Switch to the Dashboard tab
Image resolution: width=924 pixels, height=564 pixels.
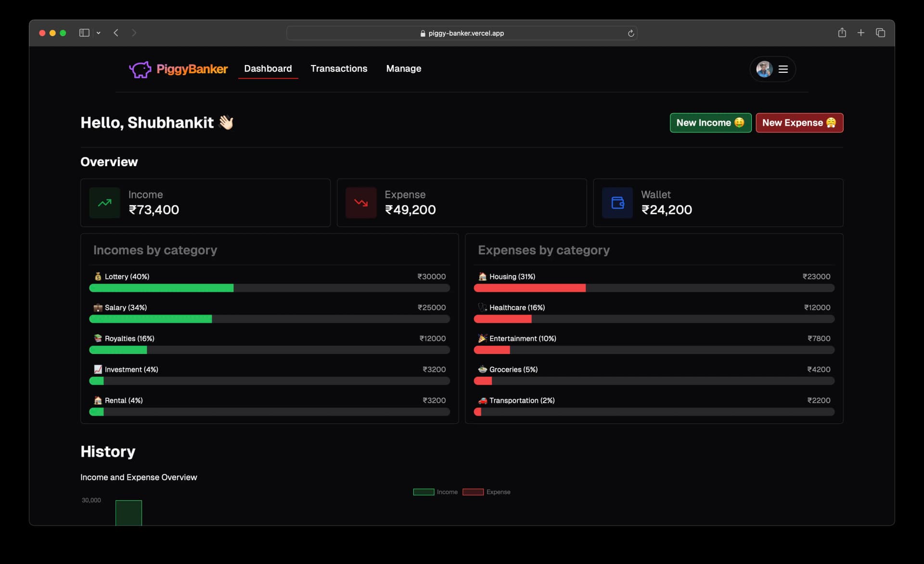tap(268, 68)
